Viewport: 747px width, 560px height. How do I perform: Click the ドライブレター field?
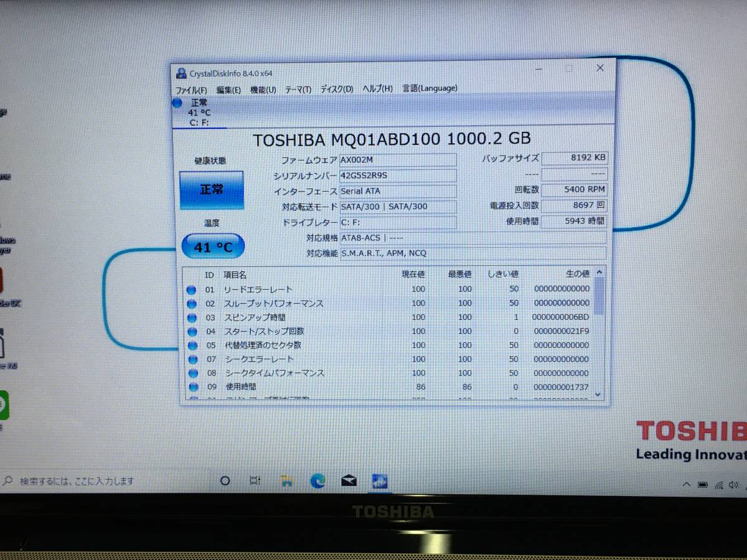(x=398, y=222)
